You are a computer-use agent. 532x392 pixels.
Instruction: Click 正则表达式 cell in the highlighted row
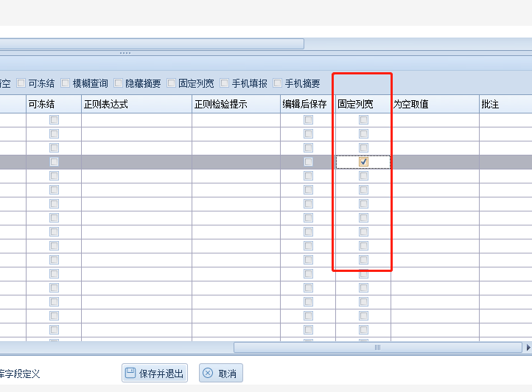[136, 161]
